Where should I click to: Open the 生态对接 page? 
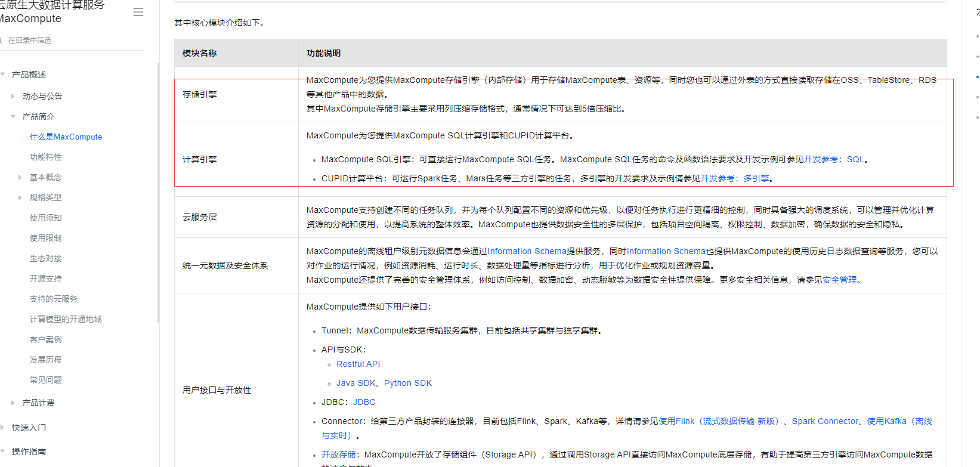coord(46,258)
